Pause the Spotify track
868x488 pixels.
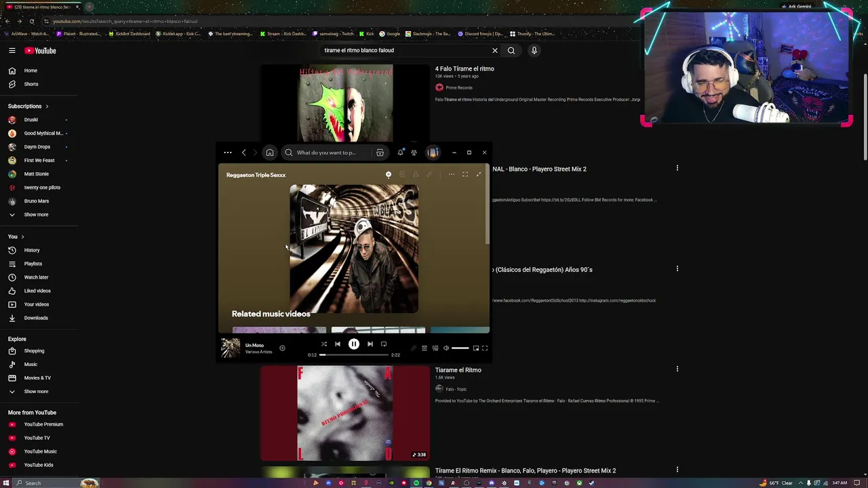pos(354,344)
